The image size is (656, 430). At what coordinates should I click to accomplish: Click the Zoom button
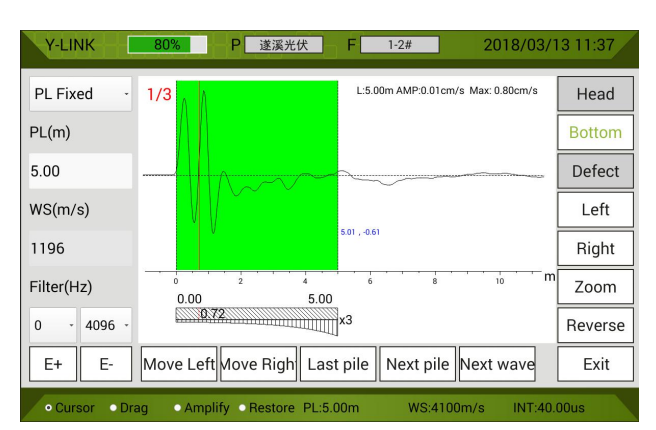(595, 287)
